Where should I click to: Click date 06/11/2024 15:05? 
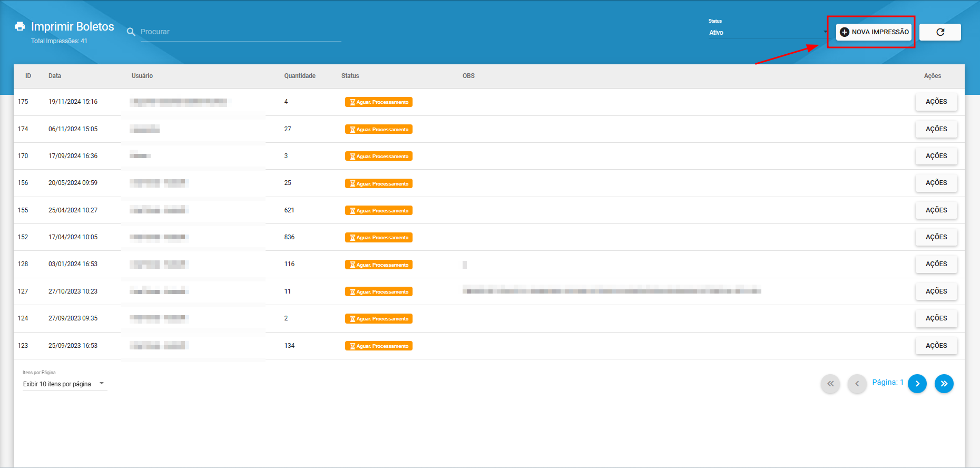tap(73, 129)
